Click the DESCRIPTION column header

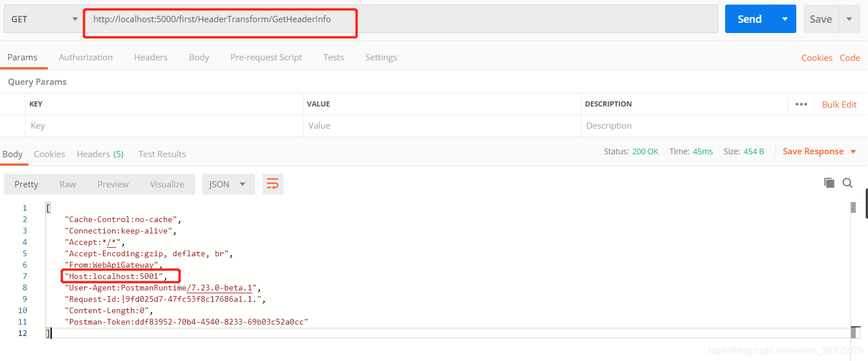[x=608, y=104]
